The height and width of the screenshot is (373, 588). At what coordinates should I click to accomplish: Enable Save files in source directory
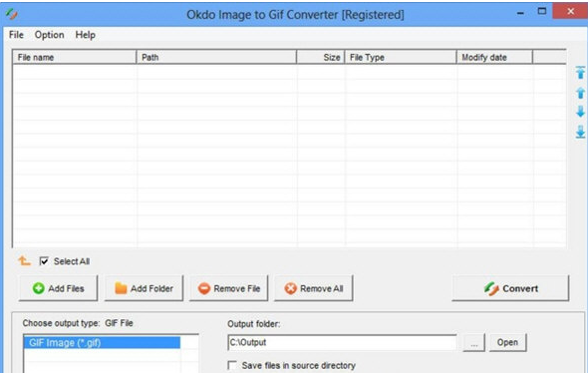[x=232, y=365]
